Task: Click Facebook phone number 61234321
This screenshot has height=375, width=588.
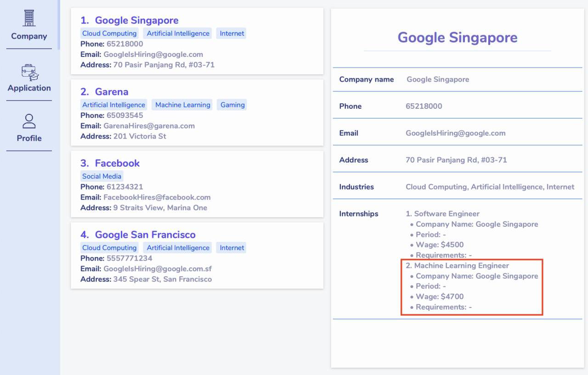Action: coord(124,187)
